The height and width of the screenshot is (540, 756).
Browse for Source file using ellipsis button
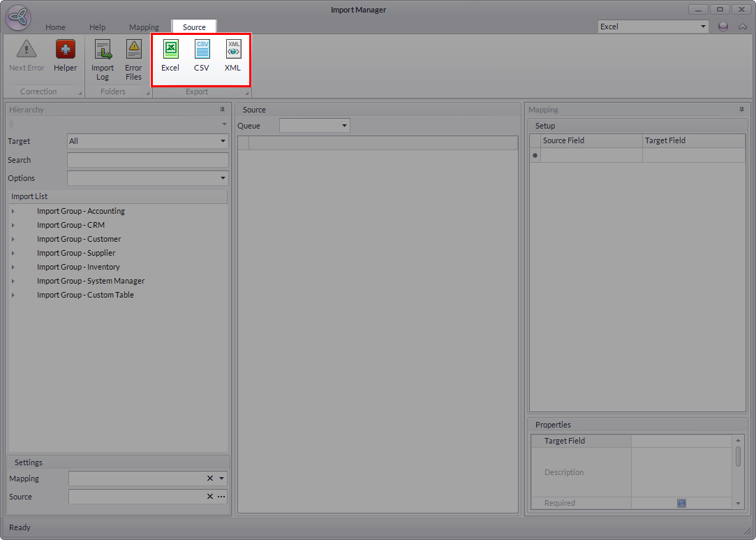pos(221,497)
